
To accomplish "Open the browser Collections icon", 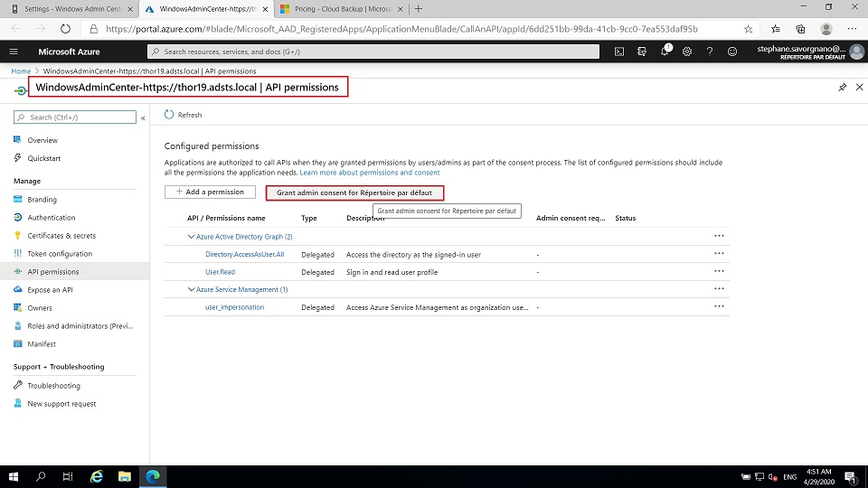I will 800,29.
